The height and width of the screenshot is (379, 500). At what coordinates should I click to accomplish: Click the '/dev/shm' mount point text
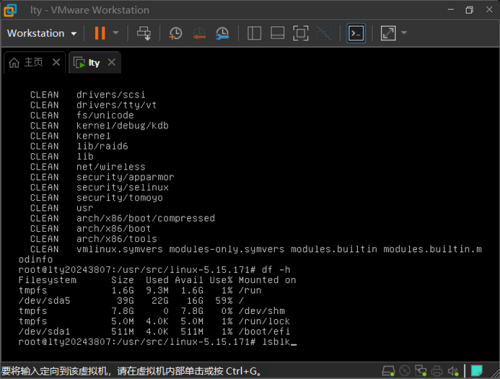point(262,311)
